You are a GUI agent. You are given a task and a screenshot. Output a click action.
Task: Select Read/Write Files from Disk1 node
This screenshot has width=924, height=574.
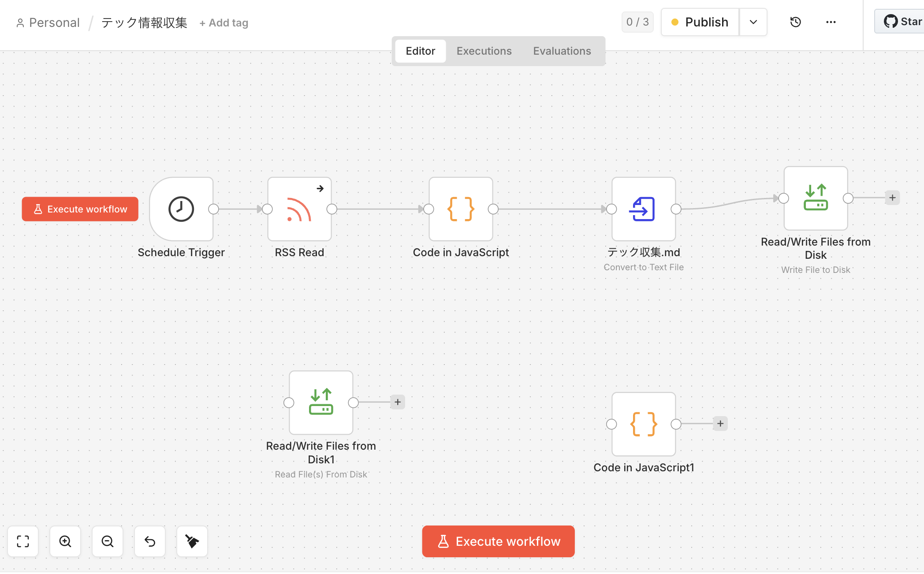click(x=321, y=402)
